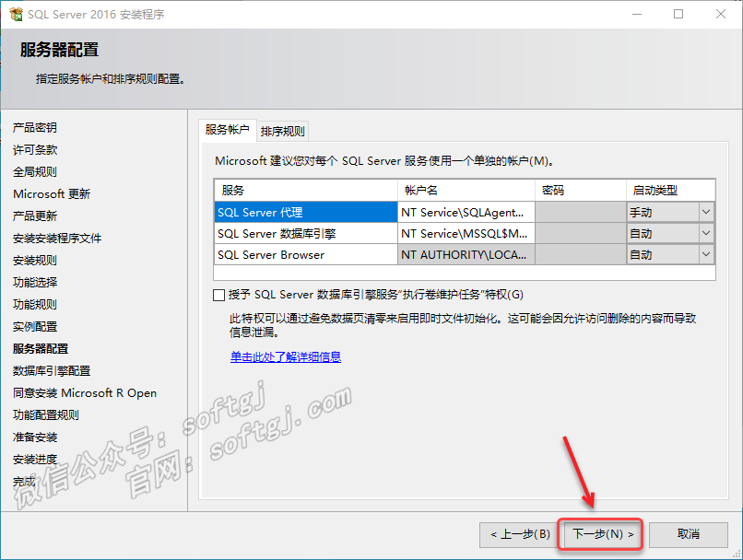Click the 密码 column header

point(581,191)
